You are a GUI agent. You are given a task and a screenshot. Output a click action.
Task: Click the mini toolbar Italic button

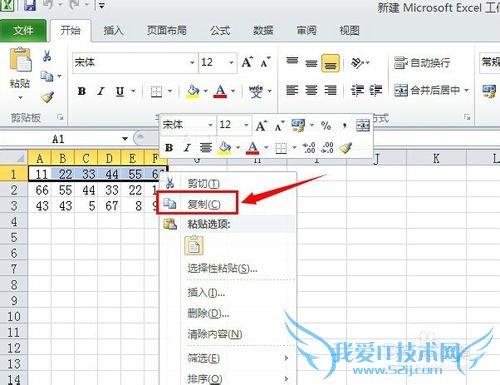pos(187,147)
